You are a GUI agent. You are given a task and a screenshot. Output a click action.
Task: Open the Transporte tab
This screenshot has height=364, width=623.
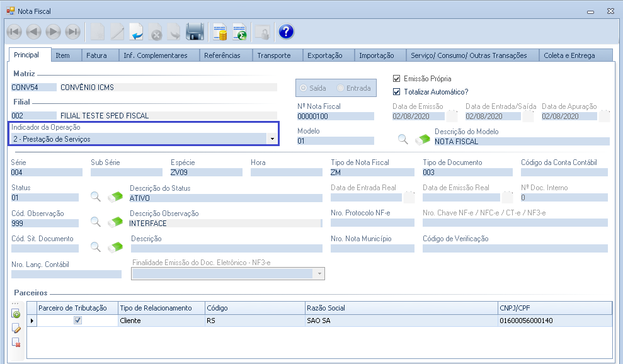tap(273, 55)
